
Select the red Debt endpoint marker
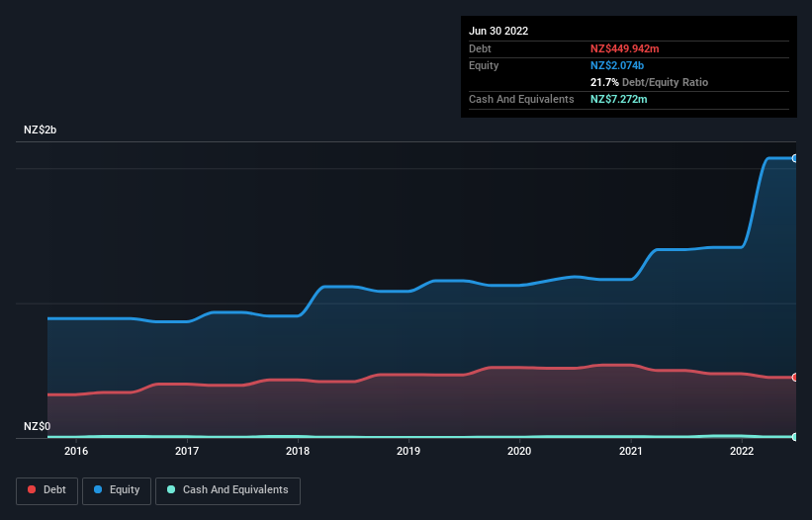[x=795, y=378]
